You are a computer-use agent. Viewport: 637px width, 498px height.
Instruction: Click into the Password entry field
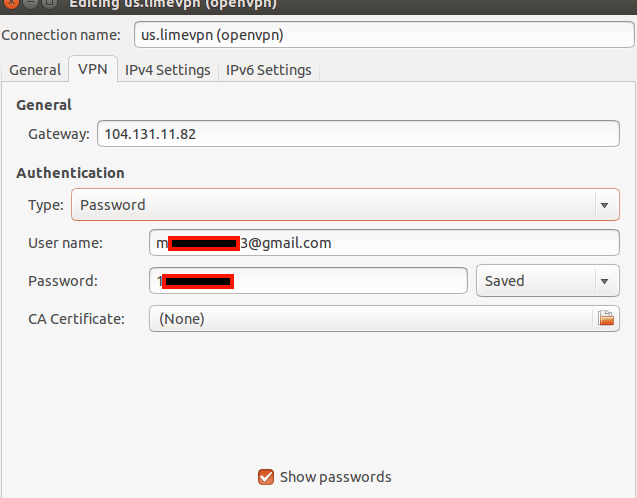308,281
